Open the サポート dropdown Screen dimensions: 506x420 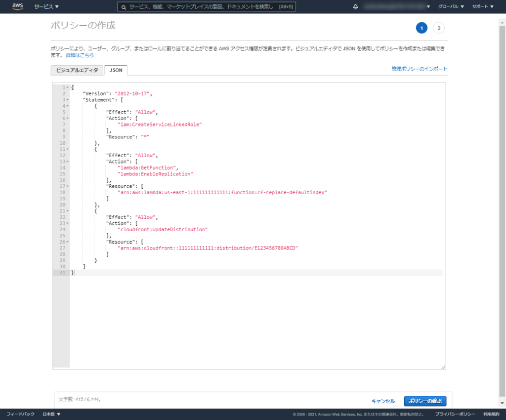[x=482, y=6]
